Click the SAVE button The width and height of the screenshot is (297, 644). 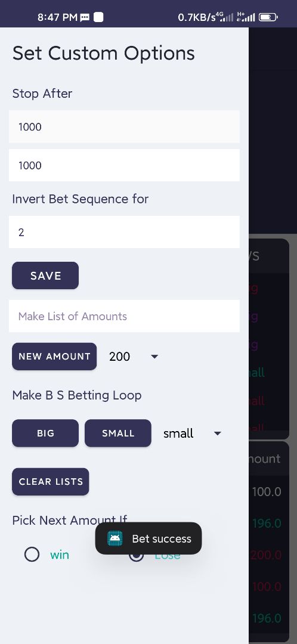pyautogui.click(x=45, y=275)
